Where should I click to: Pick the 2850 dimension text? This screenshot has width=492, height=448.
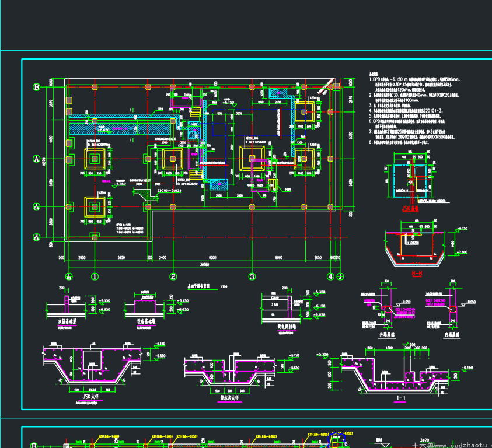[x=318, y=258]
